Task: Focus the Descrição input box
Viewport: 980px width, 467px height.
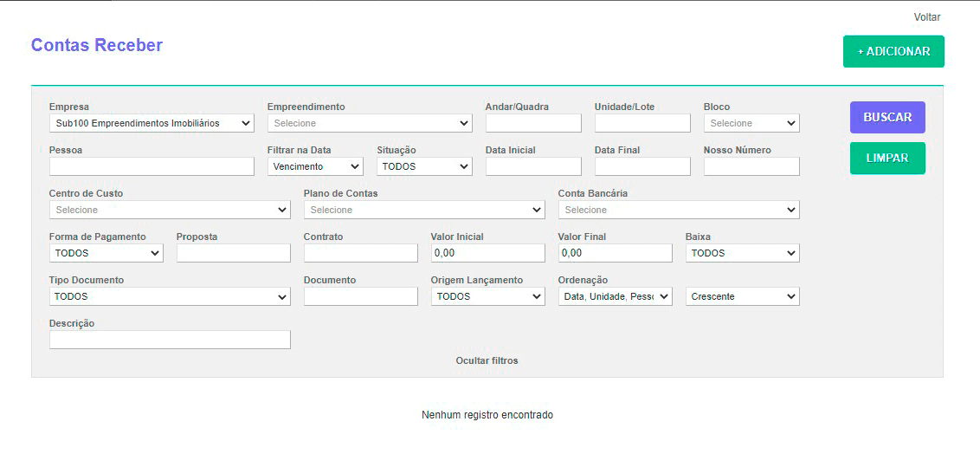Action: (170, 340)
